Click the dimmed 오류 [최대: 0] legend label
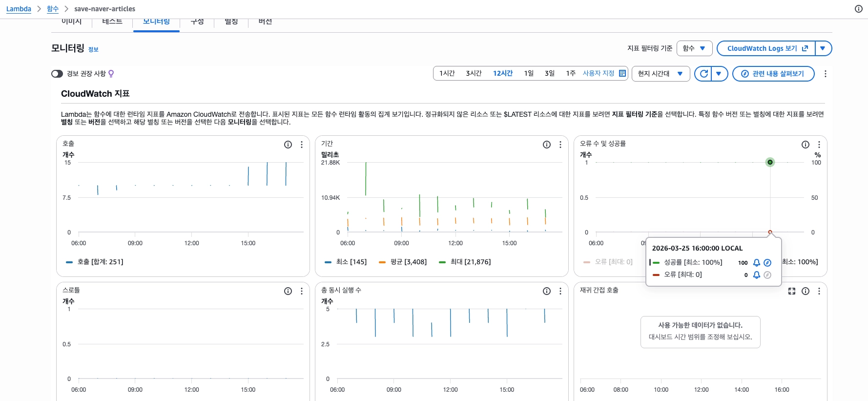 click(614, 262)
